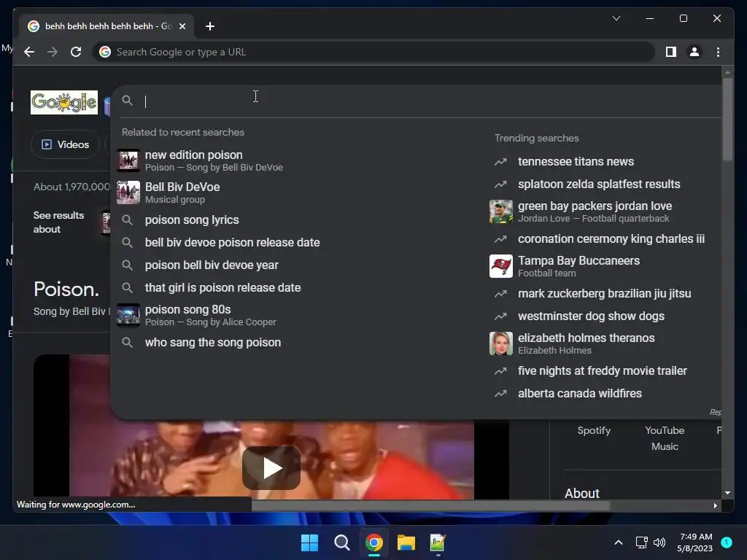Select the 'behh behh behh behh behh' tab

pos(107,26)
